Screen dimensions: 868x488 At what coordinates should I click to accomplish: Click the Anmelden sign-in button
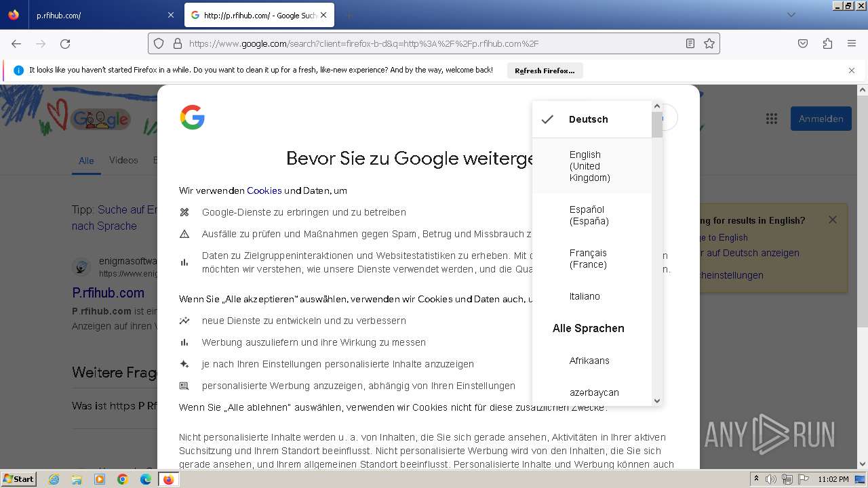tap(821, 119)
